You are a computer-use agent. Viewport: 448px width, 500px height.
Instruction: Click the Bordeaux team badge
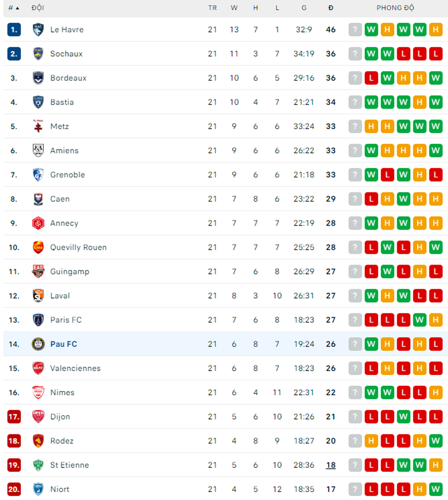(38, 78)
